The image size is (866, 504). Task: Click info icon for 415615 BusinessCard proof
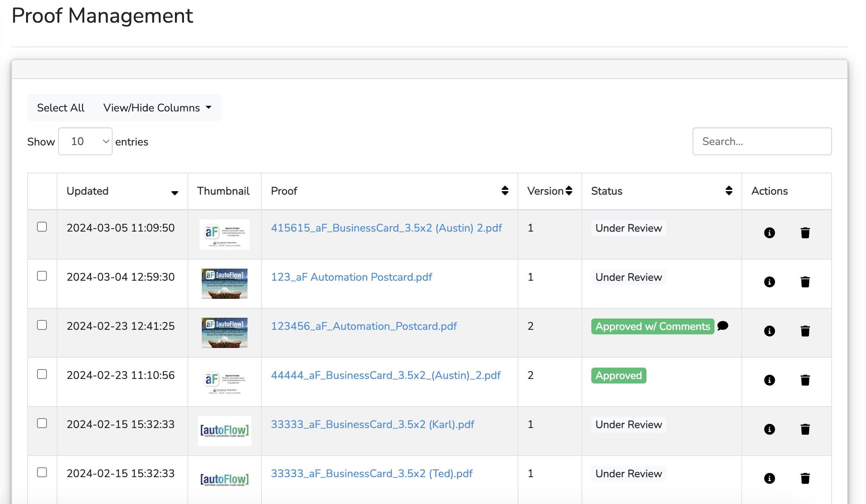tap(769, 233)
